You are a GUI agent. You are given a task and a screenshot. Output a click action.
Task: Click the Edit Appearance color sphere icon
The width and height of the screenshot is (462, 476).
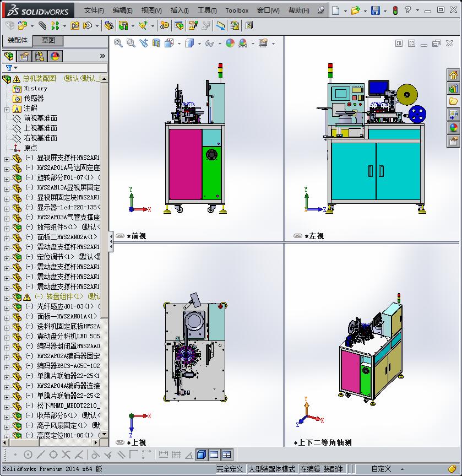(230, 44)
